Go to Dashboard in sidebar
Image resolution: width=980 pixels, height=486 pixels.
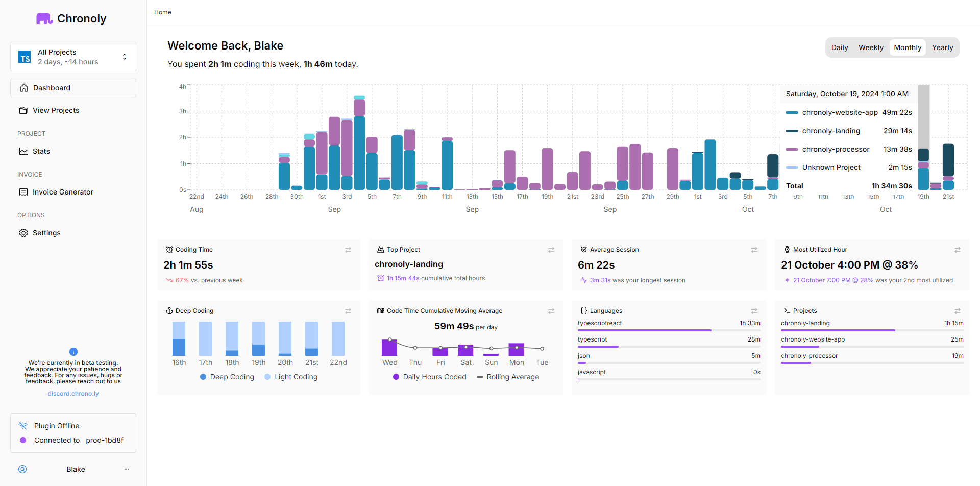(73, 88)
